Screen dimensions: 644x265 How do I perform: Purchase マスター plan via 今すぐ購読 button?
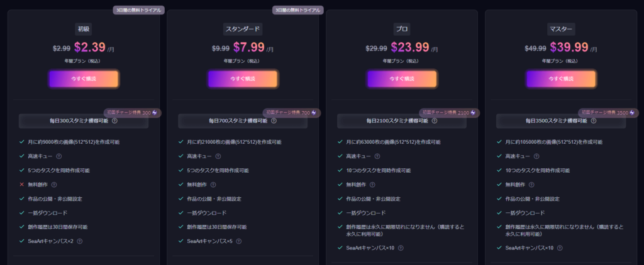561,78
